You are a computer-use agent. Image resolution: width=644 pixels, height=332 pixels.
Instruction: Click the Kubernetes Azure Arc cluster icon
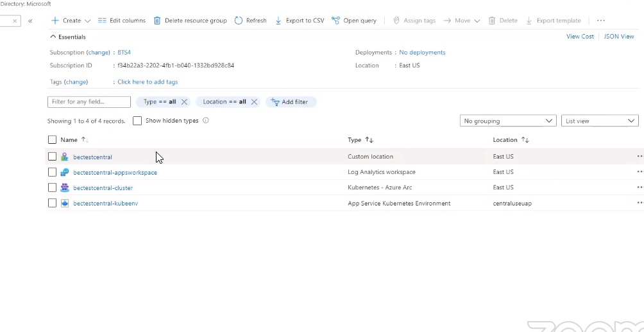click(65, 188)
